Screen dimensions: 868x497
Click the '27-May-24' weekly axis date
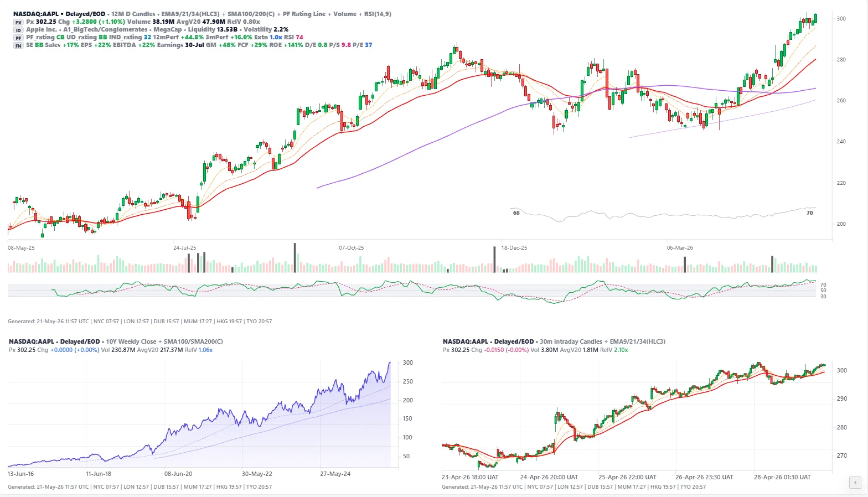click(335, 474)
